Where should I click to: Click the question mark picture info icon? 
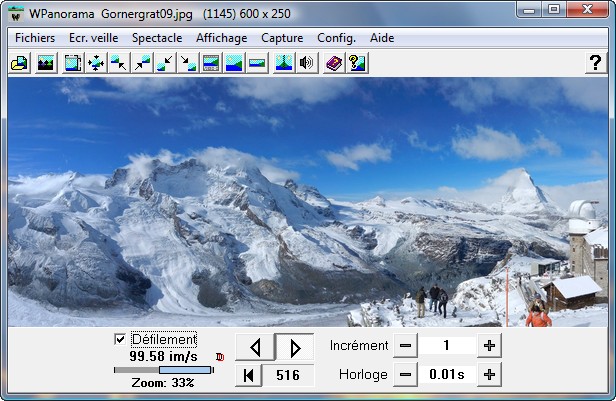[357, 63]
